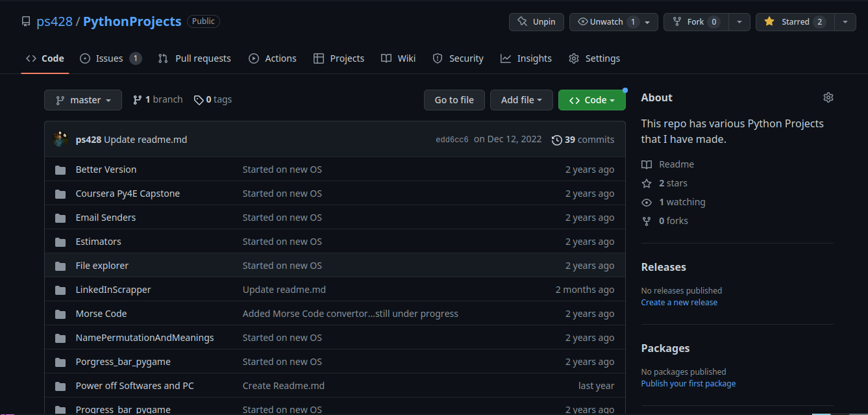Click the stars icon in About
Viewport: 868px width, 415px height.
click(646, 183)
